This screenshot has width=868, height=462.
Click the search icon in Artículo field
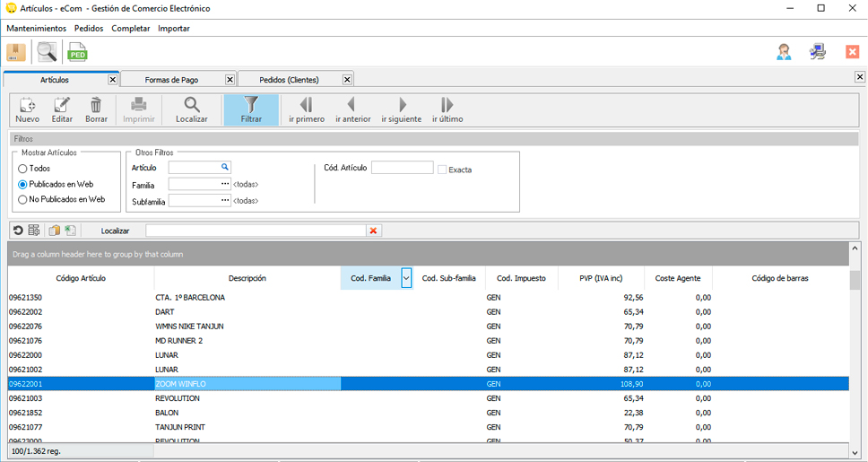(225, 167)
